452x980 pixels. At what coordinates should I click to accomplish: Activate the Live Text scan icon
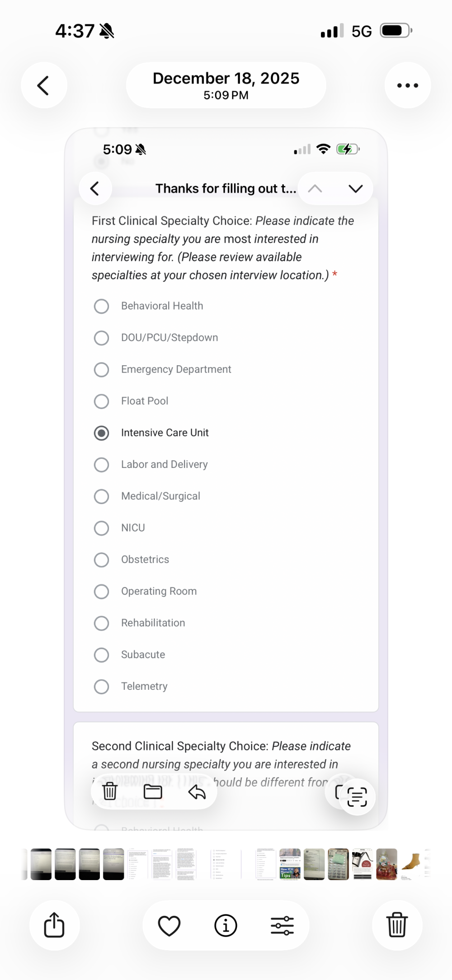[x=357, y=796]
